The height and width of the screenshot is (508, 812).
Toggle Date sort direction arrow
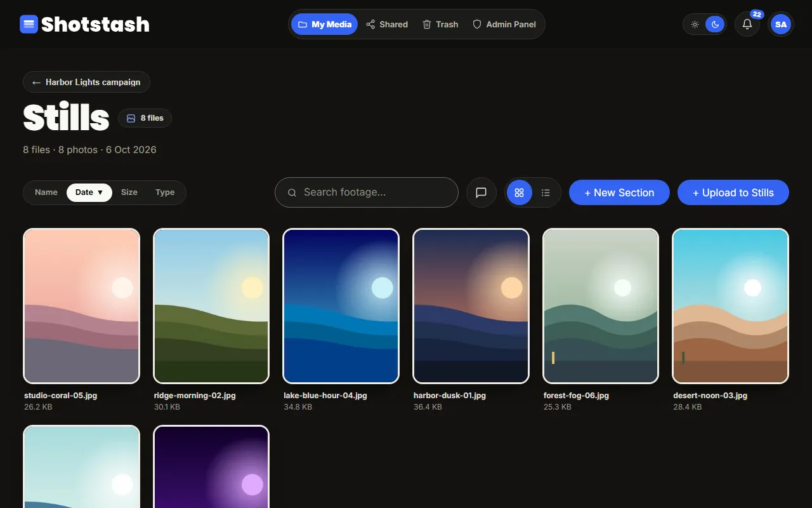tap(100, 192)
